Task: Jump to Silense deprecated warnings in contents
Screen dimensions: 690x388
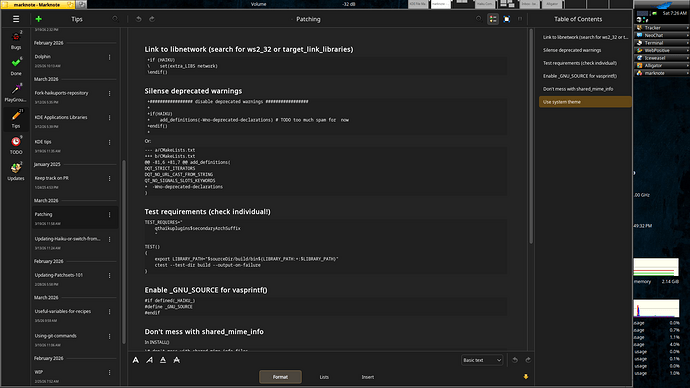Action: [x=585, y=50]
